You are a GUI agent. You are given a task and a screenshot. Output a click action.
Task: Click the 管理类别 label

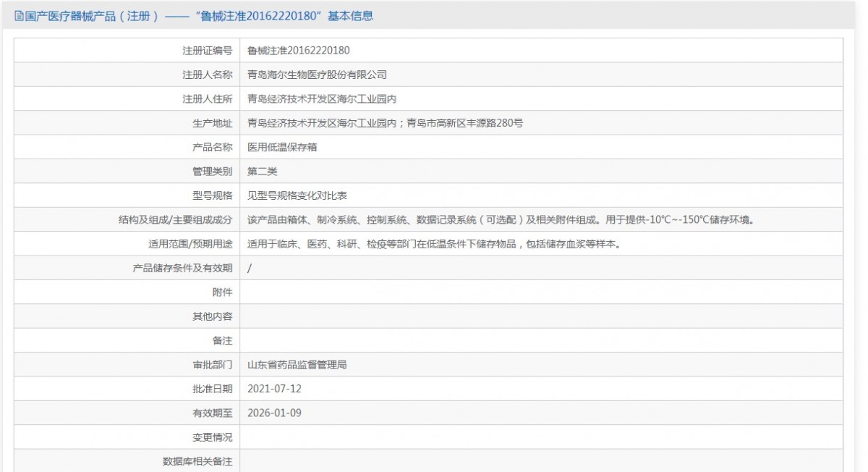(213, 172)
